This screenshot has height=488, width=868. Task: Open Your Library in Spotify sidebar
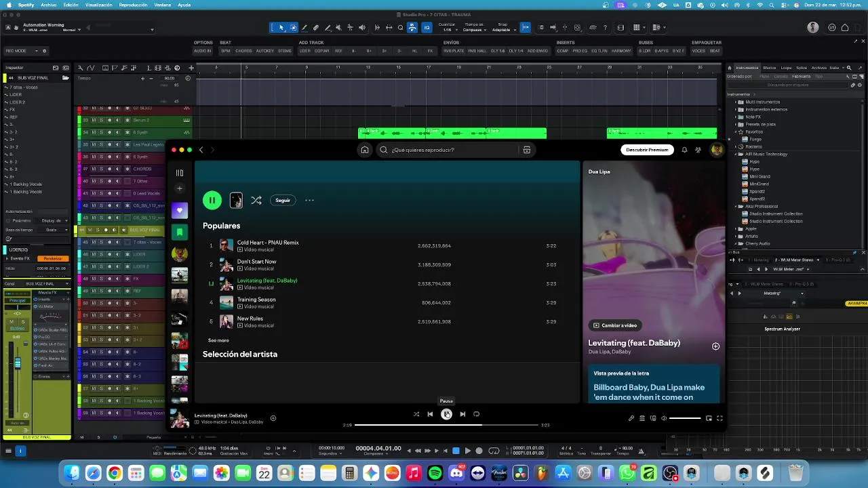point(179,173)
